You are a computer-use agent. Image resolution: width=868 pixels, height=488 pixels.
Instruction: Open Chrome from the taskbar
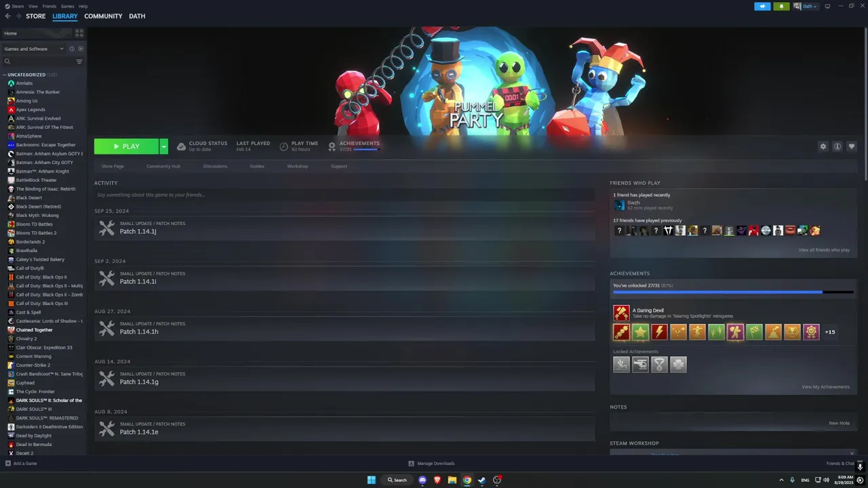tap(467, 480)
